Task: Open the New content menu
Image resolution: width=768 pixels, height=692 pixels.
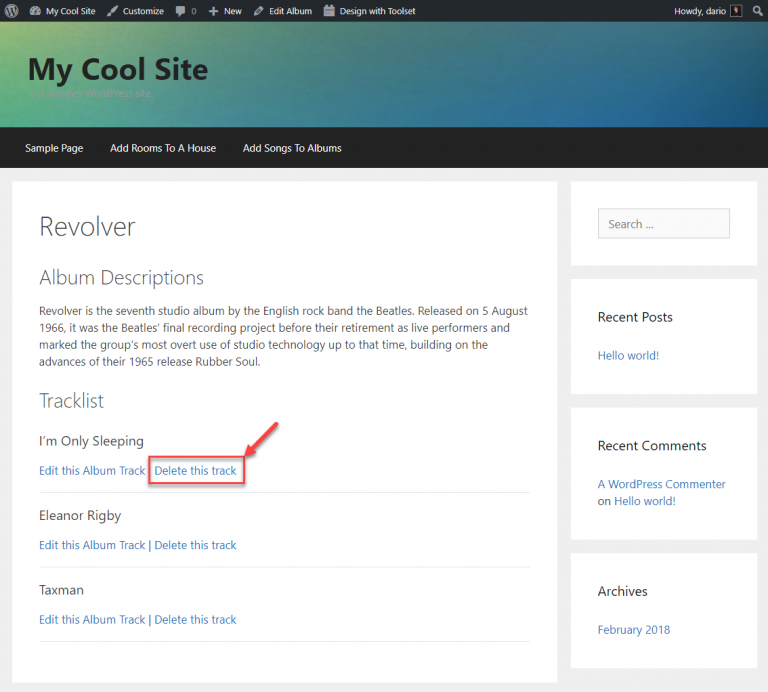Action: (225, 11)
